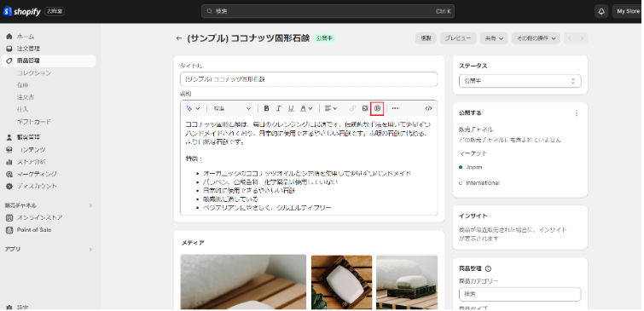The width and height of the screenshot is (644, 311).
Task: Expand the アプリ section chevron
Action: point(90,250)
